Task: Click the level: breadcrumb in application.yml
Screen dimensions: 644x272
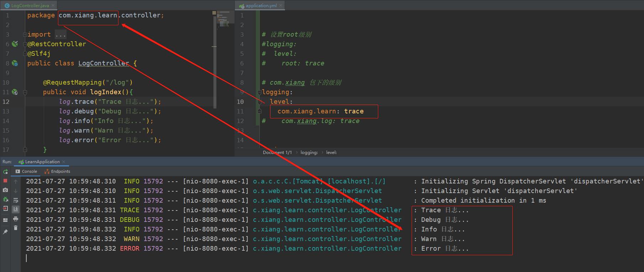Action: click(331, 153)
